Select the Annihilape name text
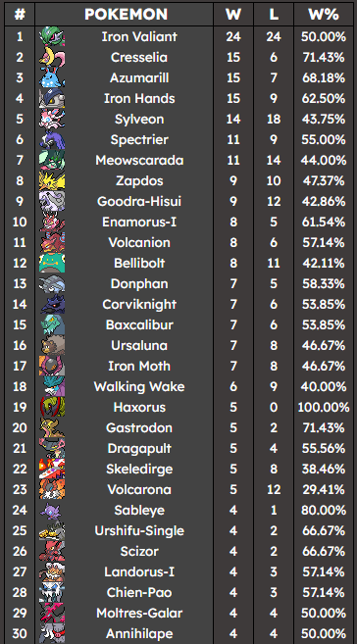 tap(139, 634)
